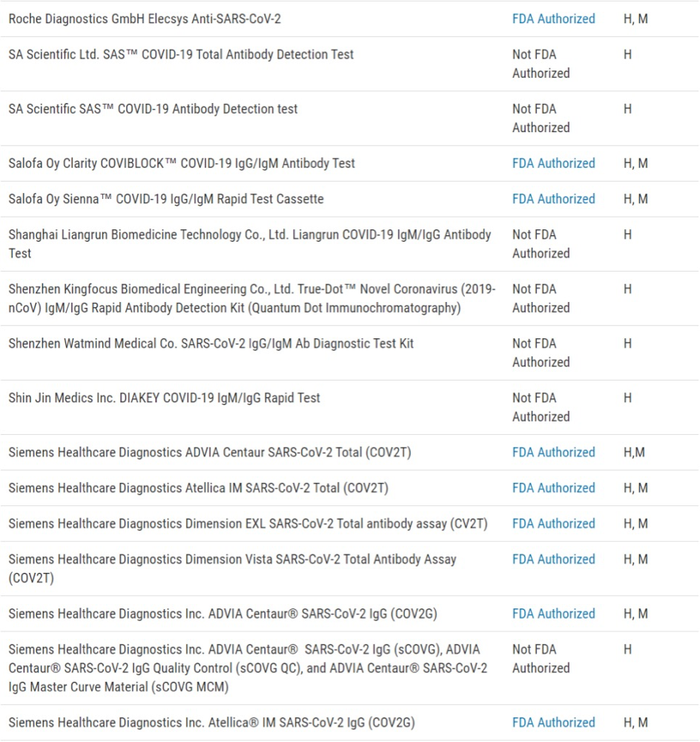This screenshot has width=700, height=742.
Task: Follow FDA Authorized link for ADVIA Centaur IgG (COV2G)
Action: pyautogui.click(x=553, y=614)
